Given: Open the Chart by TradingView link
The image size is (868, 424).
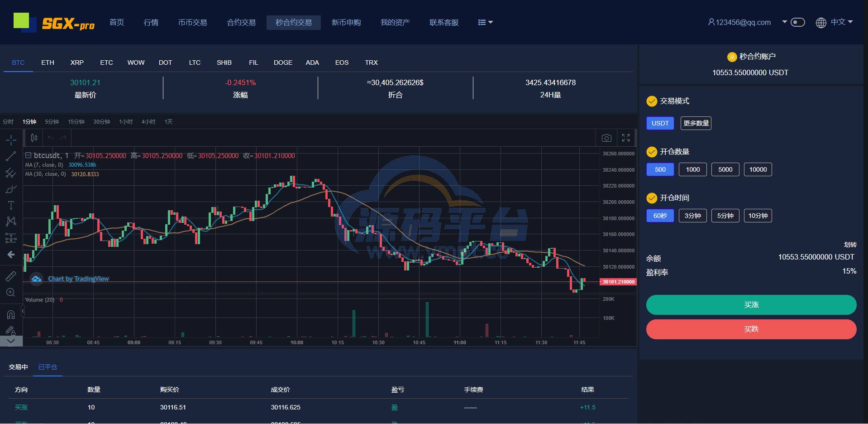Looking at the screenshot, I should [79, 279].
